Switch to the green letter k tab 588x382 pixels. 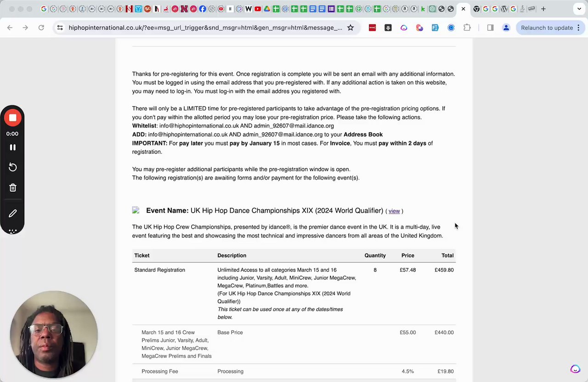423,9
